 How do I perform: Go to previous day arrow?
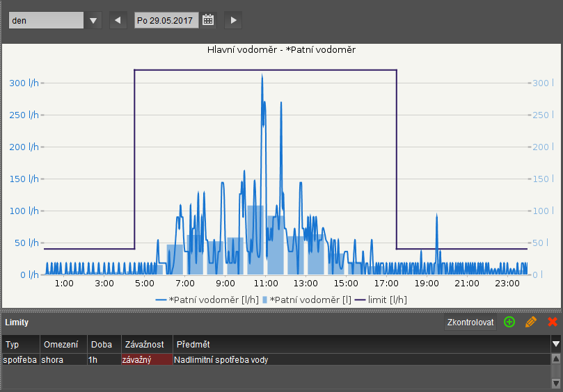(x=118, y=20)
